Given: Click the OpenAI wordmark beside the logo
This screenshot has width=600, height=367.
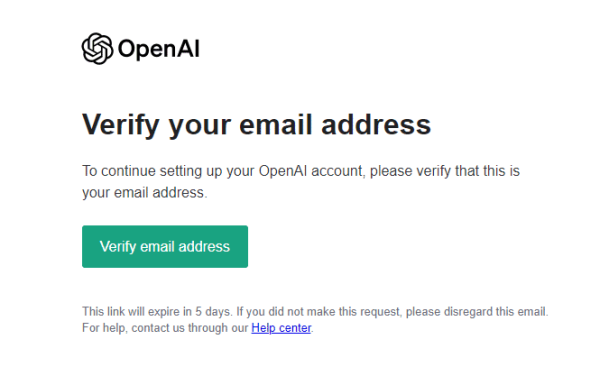Looking at the screenshot, I should 159,49.
